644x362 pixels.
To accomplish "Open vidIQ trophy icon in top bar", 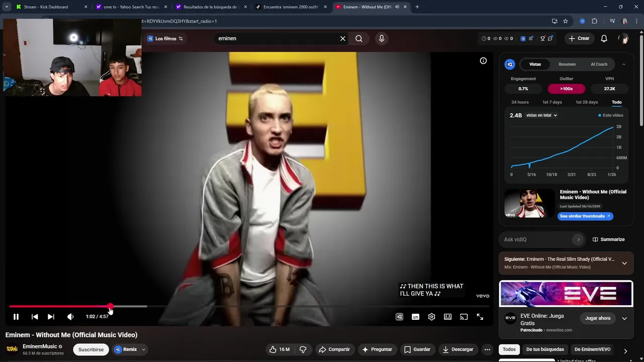I will click(x=542, y=38).
